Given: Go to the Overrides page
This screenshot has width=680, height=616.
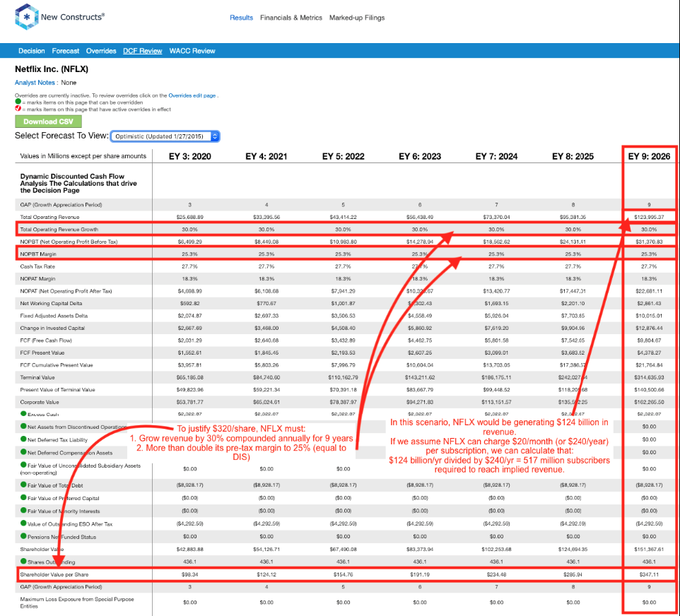Looking at the screenshot, I should [101, 51].
